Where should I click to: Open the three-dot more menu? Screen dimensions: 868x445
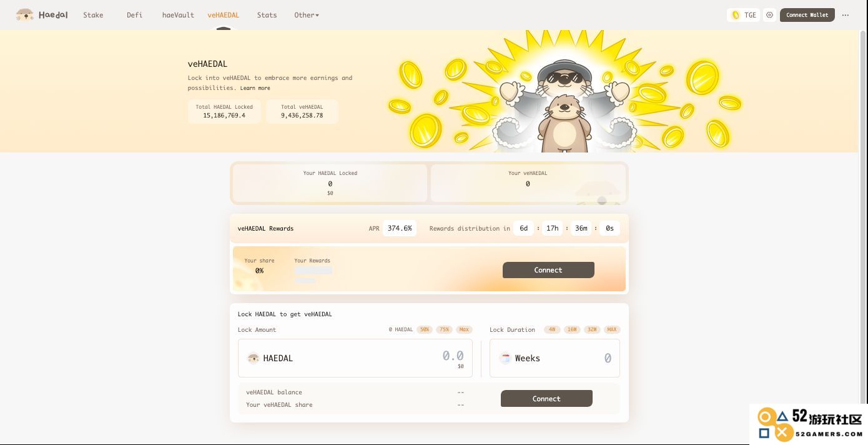click(x=846, y=15)
